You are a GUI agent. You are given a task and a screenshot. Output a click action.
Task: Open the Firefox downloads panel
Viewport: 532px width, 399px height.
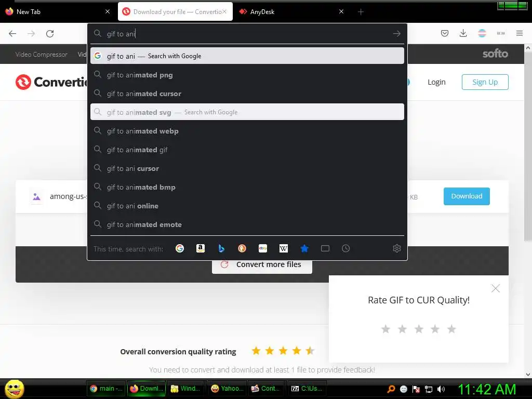point(463,33)
